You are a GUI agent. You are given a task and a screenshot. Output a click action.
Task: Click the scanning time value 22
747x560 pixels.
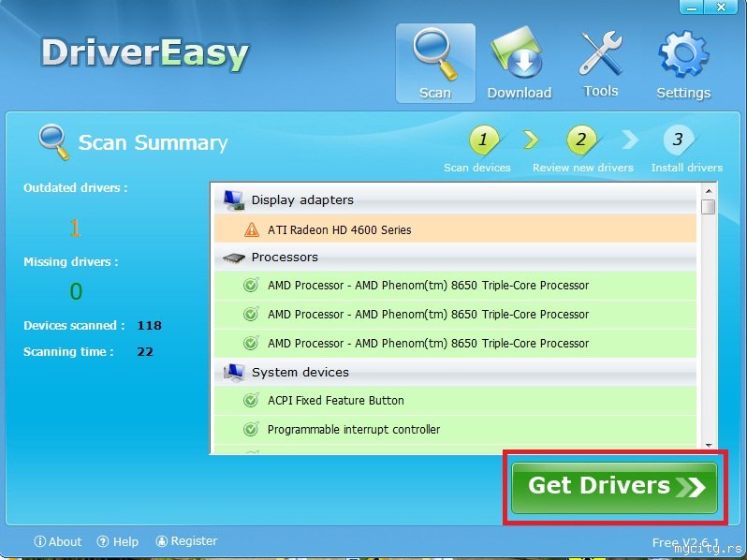click(x=145, y=352)
